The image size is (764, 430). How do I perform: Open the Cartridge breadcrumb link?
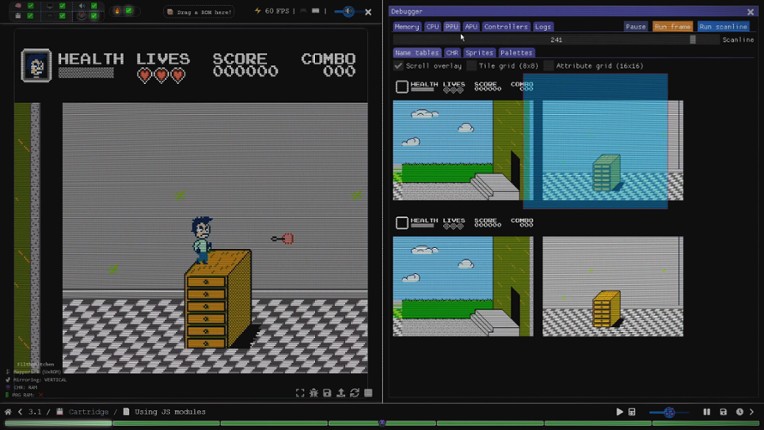pos(88,412)
